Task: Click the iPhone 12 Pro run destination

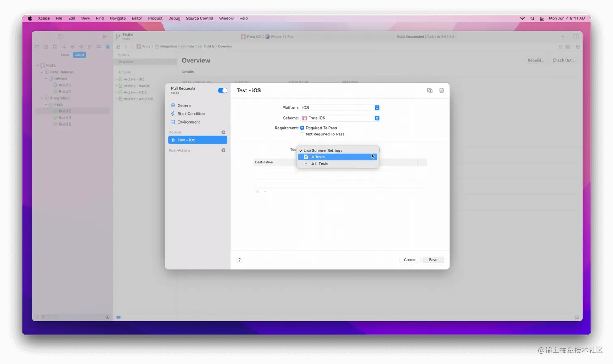Action: (279, 36)
